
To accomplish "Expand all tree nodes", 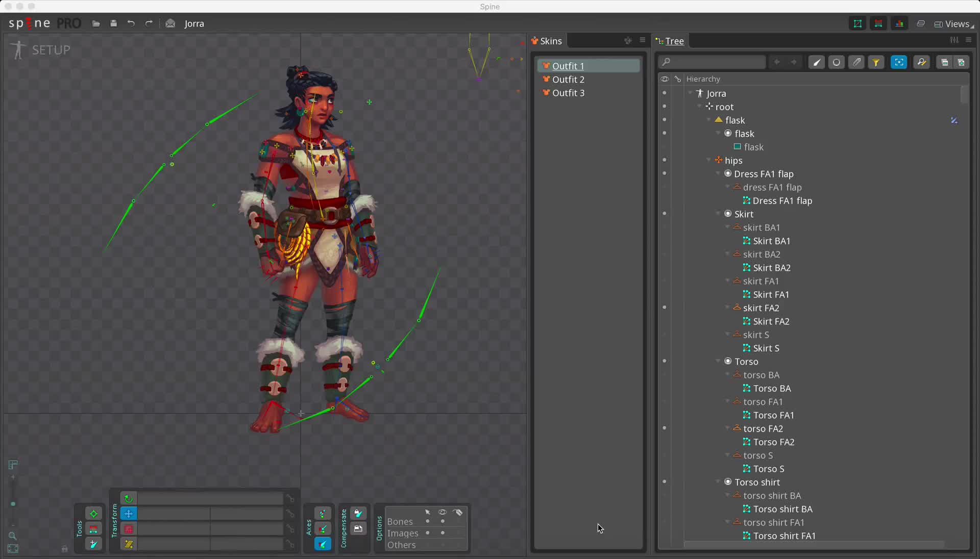I will pyautogui.click(x=961, y=62).
